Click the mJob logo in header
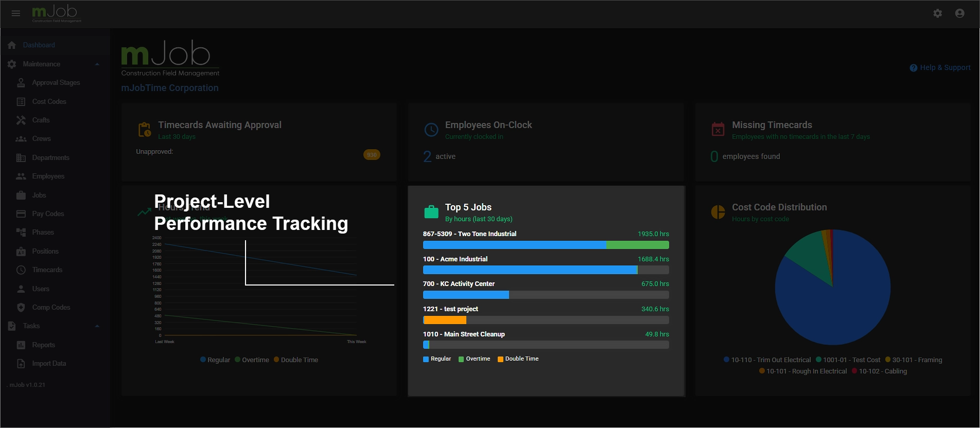Screen dimensions: 980x428 tap(57, 13)
